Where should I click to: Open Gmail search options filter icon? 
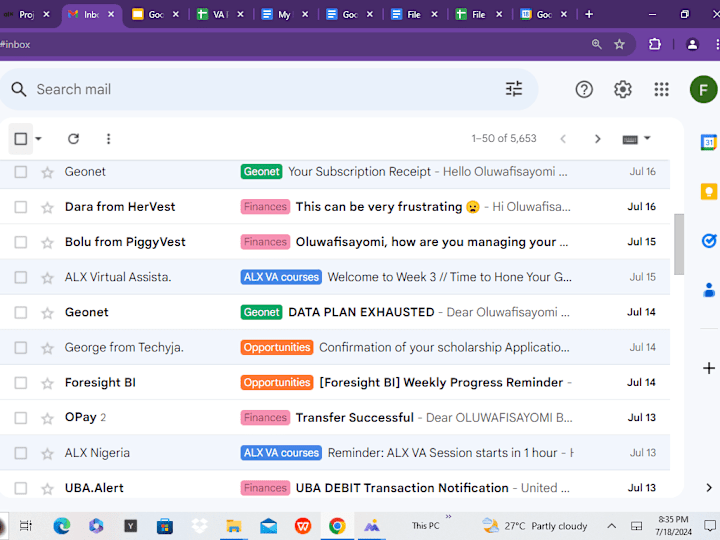click(x=514, y=89)
